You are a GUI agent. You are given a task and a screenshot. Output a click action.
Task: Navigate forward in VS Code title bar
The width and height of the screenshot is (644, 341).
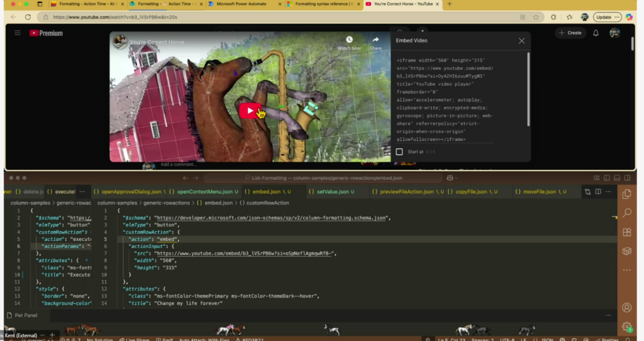pyautogui.click(x=196, y=178)
